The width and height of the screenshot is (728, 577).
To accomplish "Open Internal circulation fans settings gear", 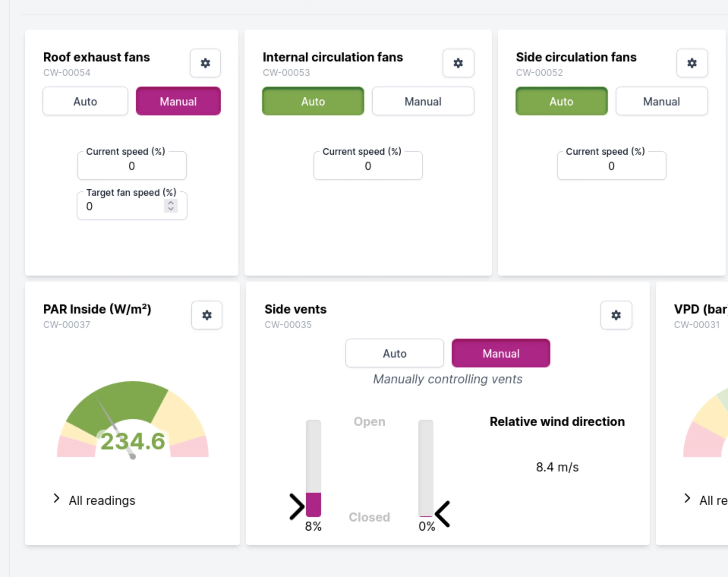I will pos(458,63).
